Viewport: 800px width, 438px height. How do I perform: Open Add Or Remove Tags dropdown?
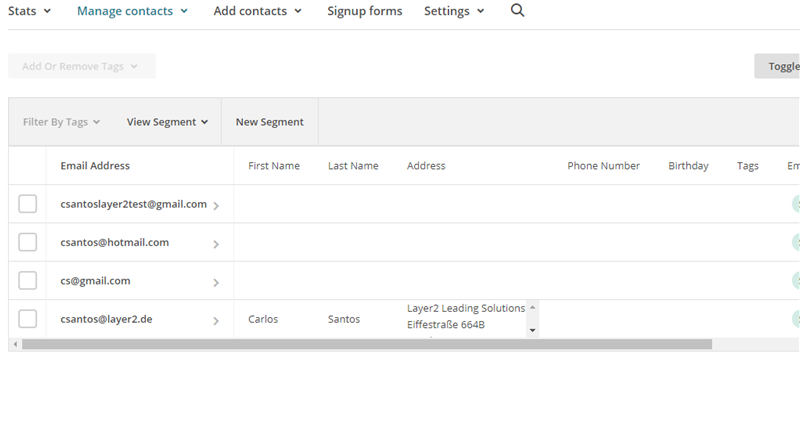coord(80,66)
